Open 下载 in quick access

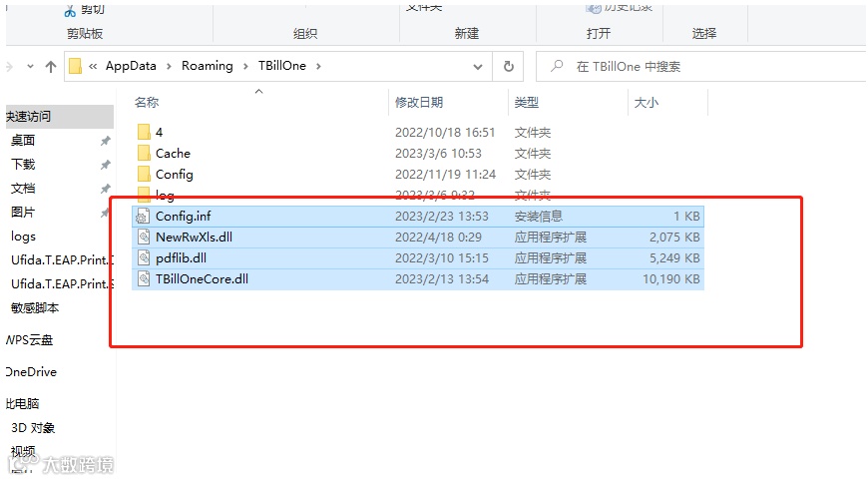click(x=23, y=165)
